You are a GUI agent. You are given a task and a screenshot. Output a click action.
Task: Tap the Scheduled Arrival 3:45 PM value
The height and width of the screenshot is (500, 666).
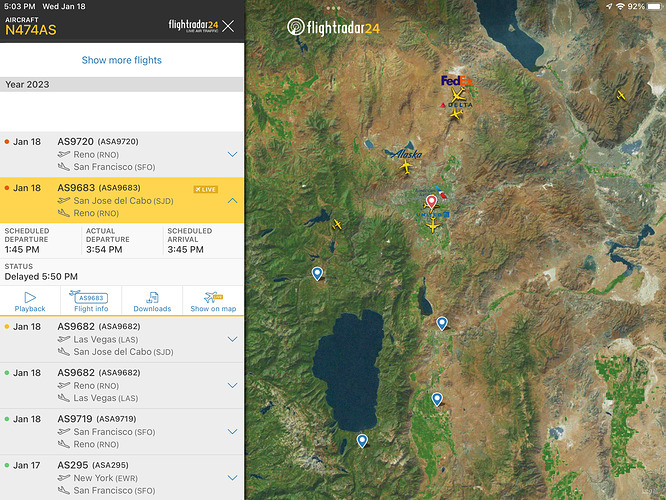[186, 249]
